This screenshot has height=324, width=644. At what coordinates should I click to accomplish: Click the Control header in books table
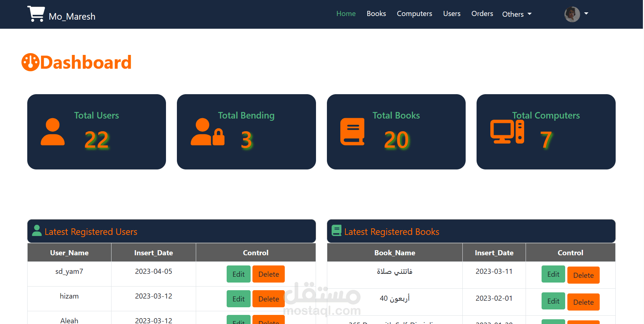(x=571, y=253)
